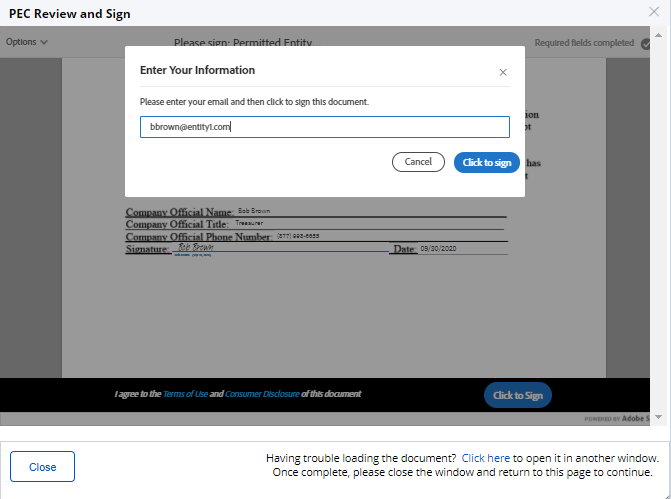Image resolution: width=671 pixels, height=499 pixels.
Task: Click the Company Official Title field
Action: coord(300,224)
